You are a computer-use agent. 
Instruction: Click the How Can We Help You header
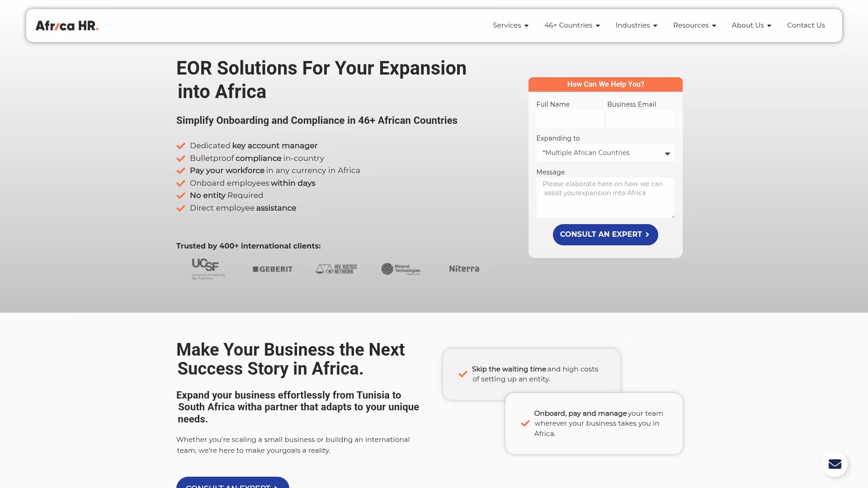pyautogui.click(x=605, y=84)
